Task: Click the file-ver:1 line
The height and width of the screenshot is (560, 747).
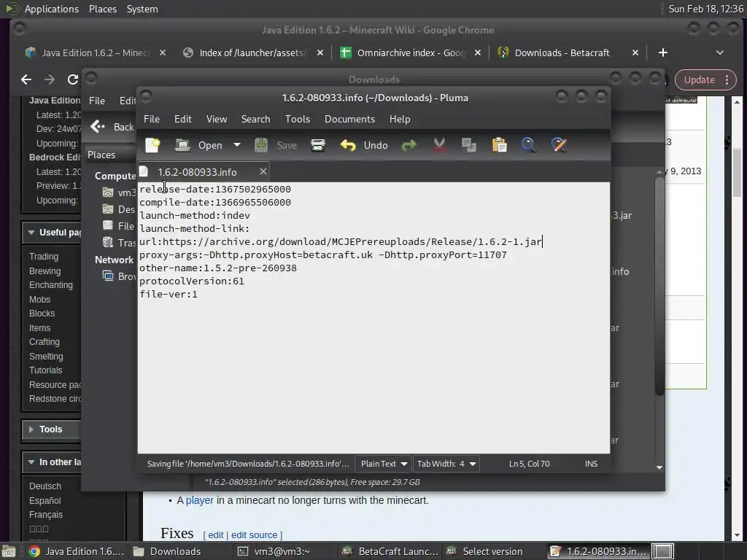Action: pyautogui.click(x=169, y=295)
